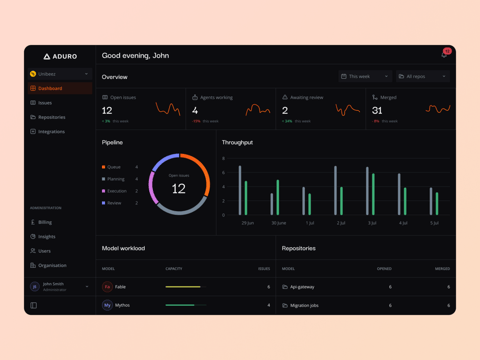Click the Agents working robot icon
480x360 pixels.
[x=195, y=97]
